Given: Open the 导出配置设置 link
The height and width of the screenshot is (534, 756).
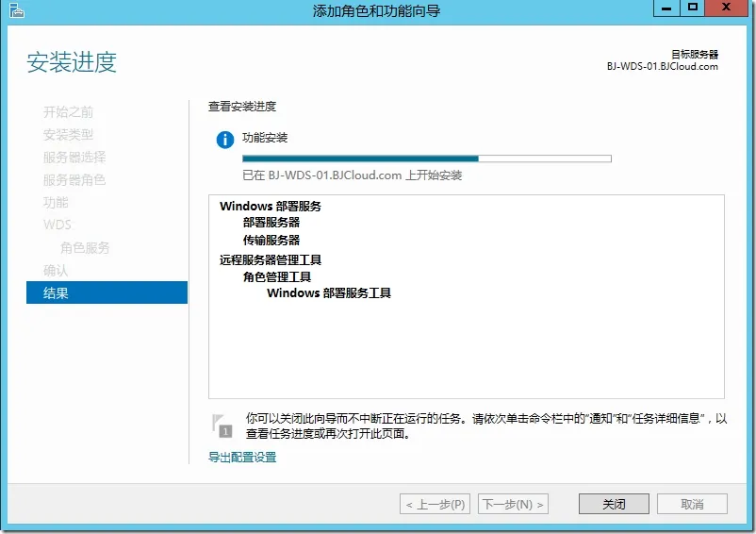Looking at the screenshot, I should [242, 457].
